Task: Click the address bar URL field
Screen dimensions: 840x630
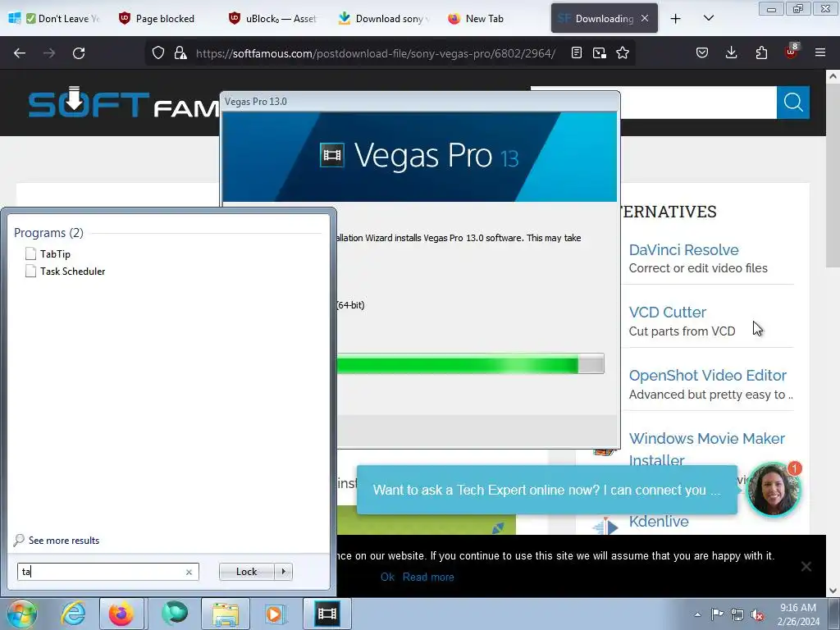Action: (375, 53)
